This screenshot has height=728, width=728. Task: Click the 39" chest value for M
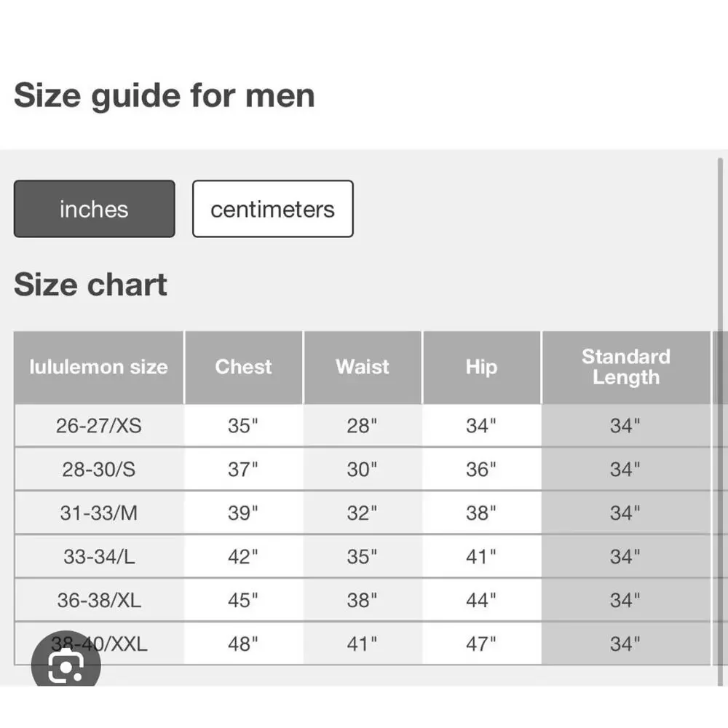click(x=243, y=513)
